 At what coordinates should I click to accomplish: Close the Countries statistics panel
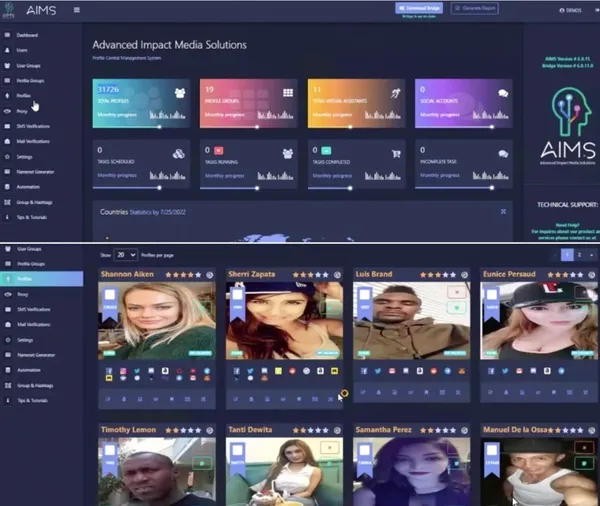[x=503, y=212]
